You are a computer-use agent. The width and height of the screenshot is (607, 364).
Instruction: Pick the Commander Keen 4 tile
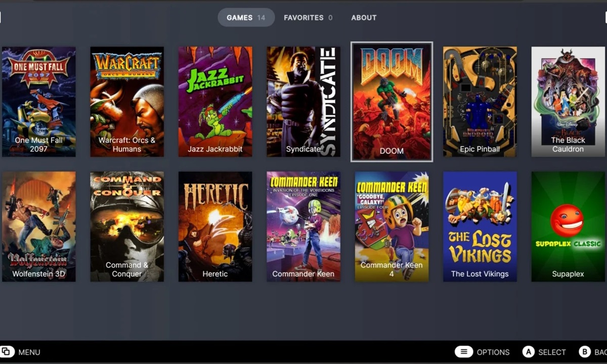click(x=392, y=226)
